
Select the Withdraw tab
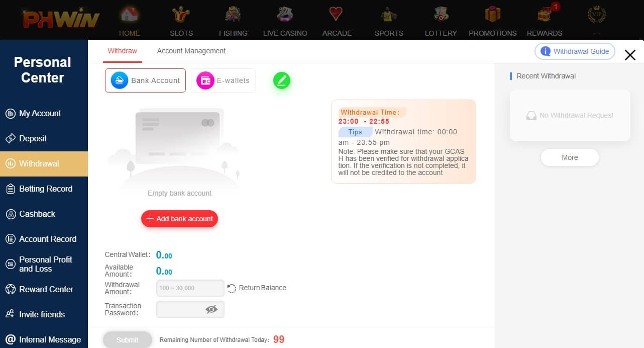122,51
